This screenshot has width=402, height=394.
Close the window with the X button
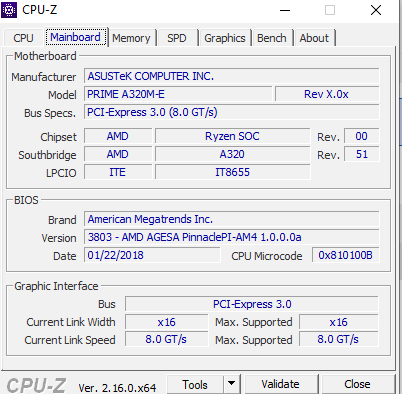(x=376, y=10)
